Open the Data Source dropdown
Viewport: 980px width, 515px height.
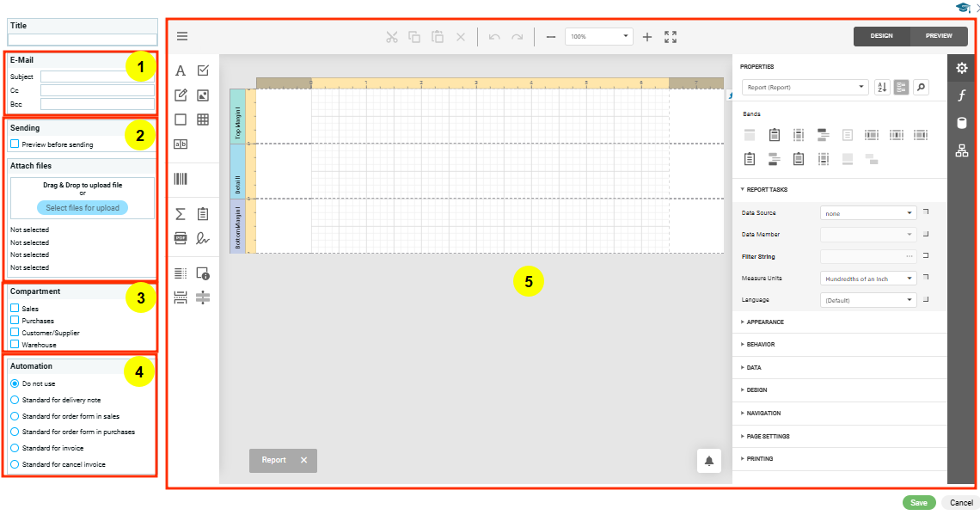[867, 212]
